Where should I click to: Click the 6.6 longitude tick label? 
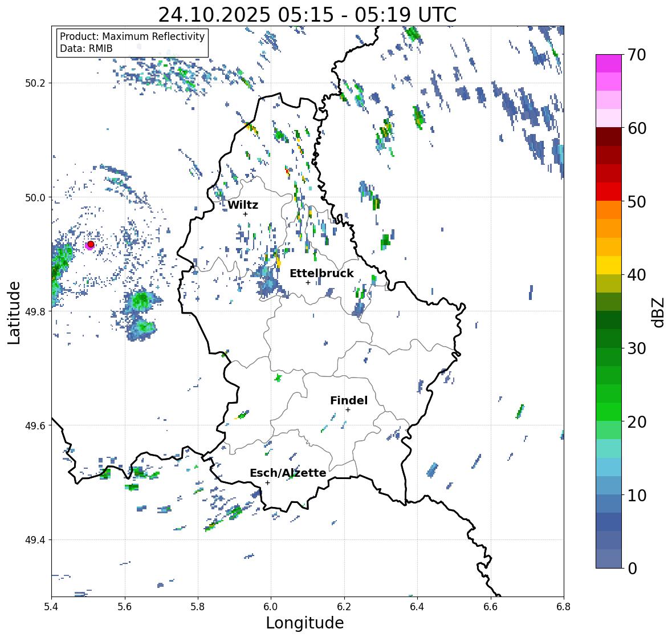coord(491,607)
